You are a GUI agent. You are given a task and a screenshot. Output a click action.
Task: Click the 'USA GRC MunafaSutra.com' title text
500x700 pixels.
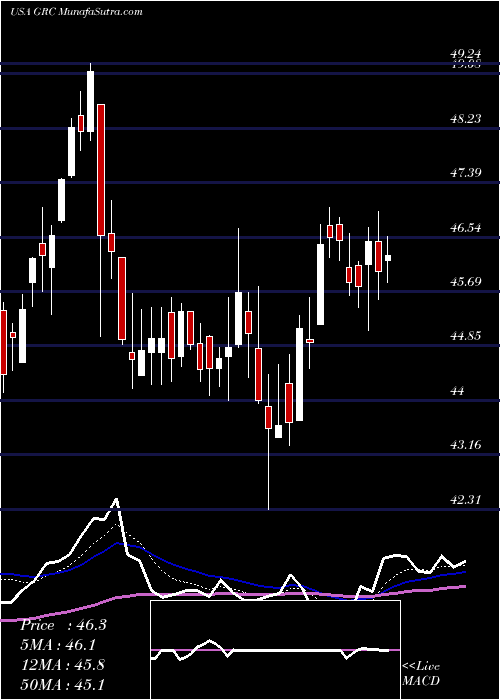(76, 12)
